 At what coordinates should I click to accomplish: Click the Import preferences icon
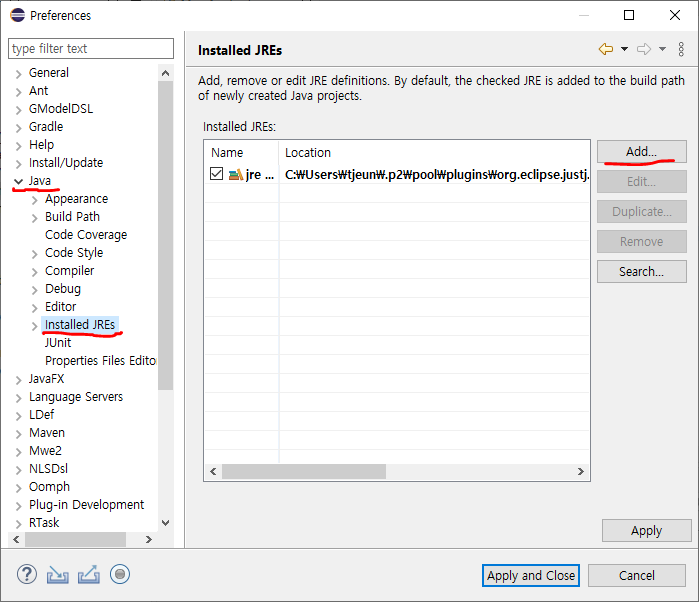coord(57,574)
